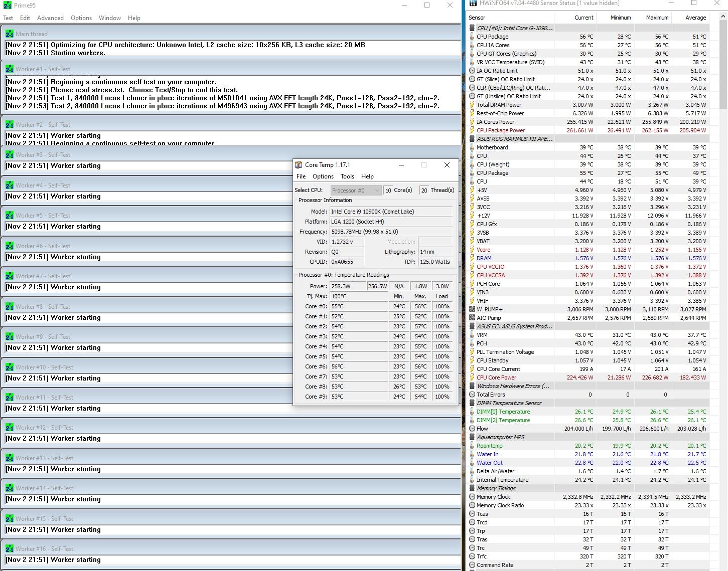Click the Memory Timings group icon
The image size is (728, 571).
(472, 488)
